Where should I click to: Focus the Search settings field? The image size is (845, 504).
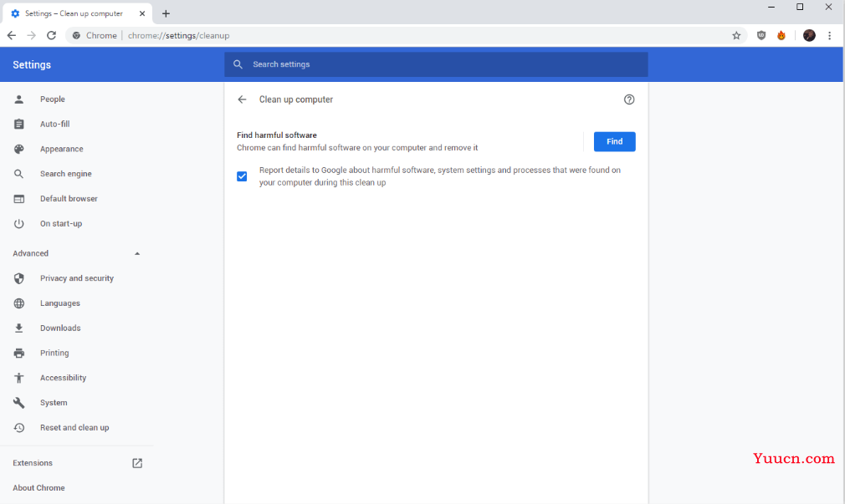coord(436,64)
